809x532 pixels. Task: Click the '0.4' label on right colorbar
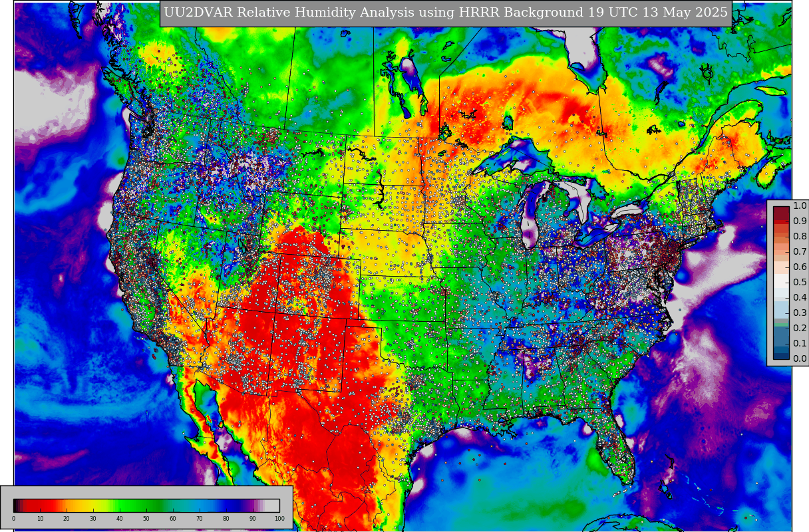800,298
